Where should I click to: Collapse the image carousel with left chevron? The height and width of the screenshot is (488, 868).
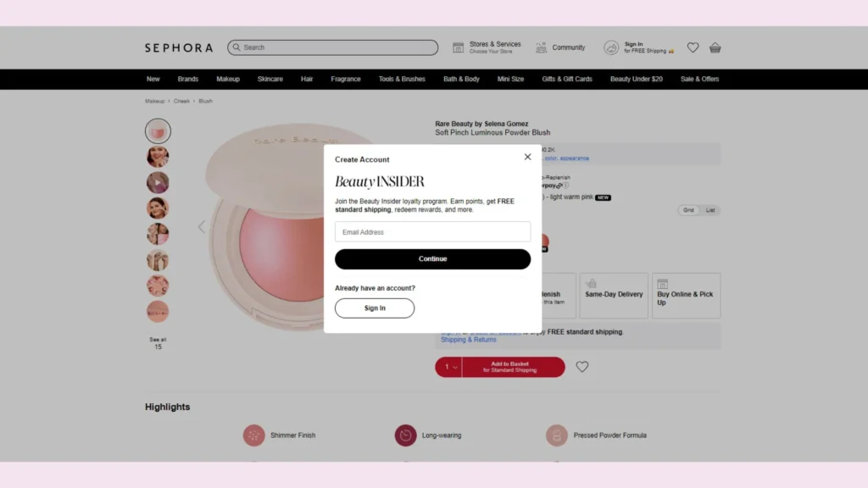(202, 226)
